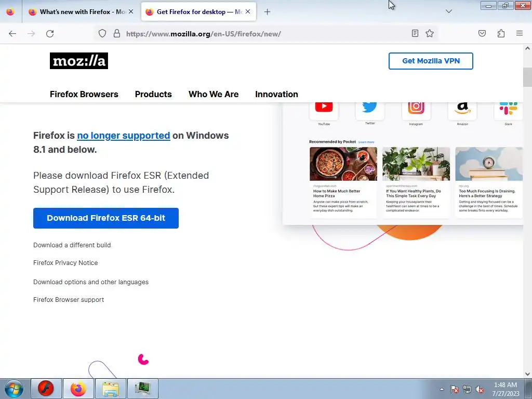
Task: Open the Innovation navigation menu
Action: [276, 95]
